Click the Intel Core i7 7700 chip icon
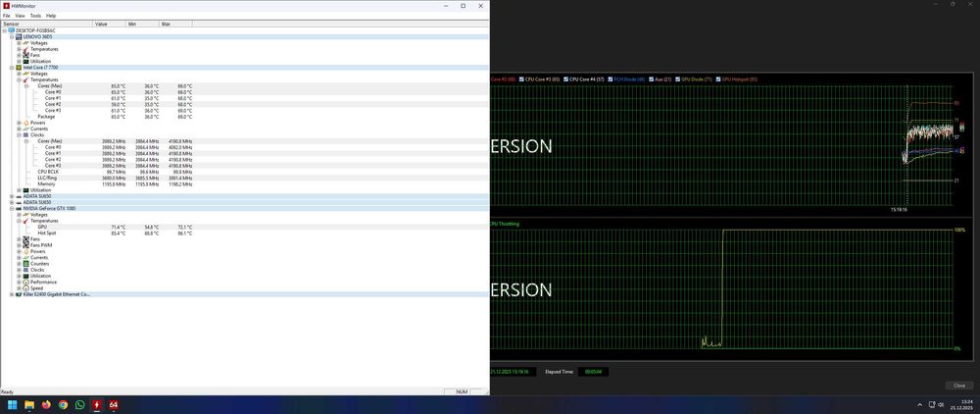 tap(19, 68)
